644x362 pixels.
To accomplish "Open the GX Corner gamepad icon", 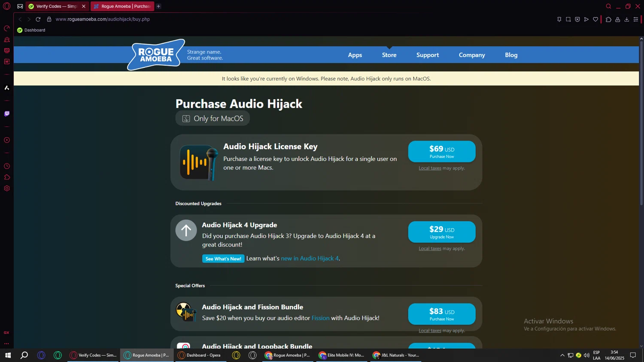I will point(20,6).
